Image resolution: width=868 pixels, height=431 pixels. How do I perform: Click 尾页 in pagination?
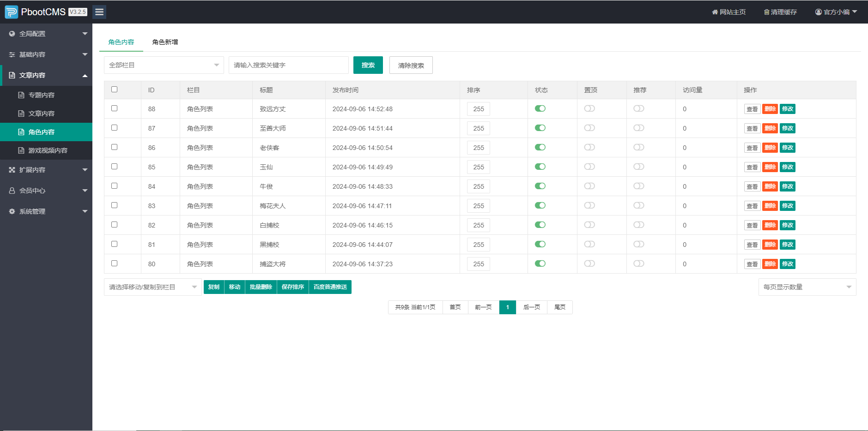click(560, 307)
